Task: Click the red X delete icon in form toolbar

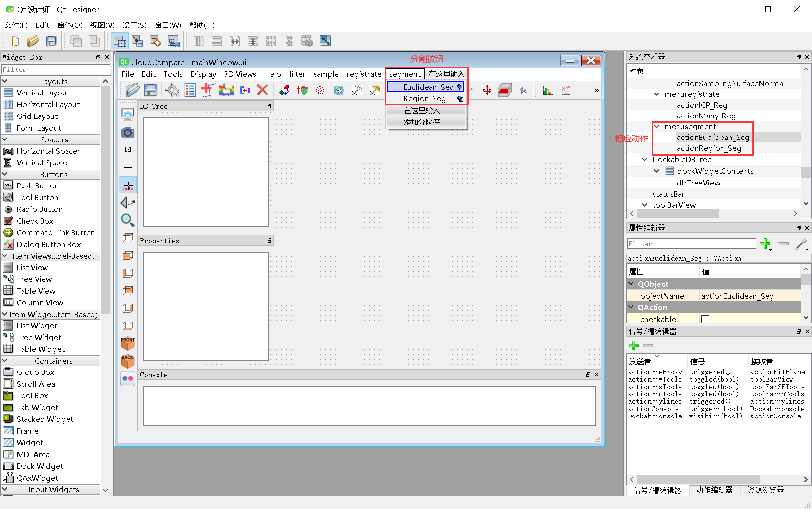Action: click(263, 90)
